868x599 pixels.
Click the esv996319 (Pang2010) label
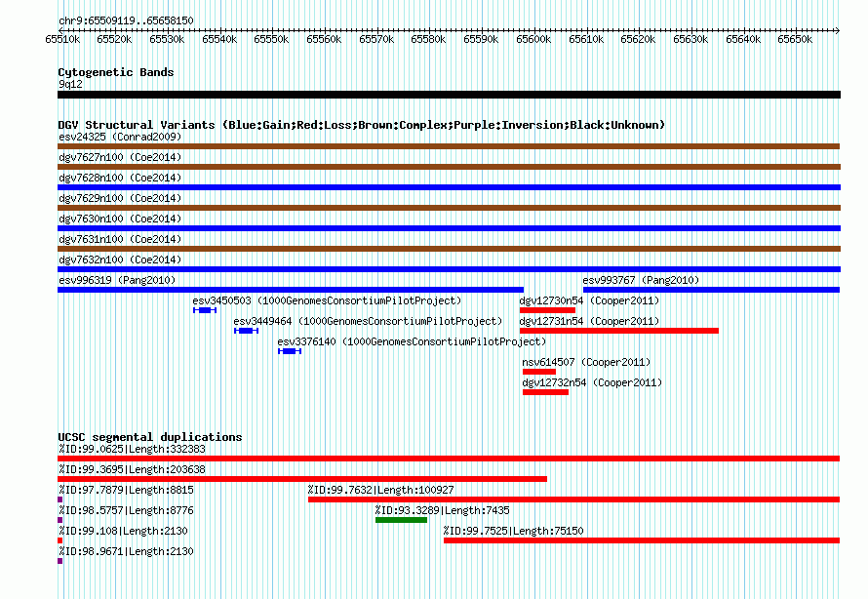[117, 280]
